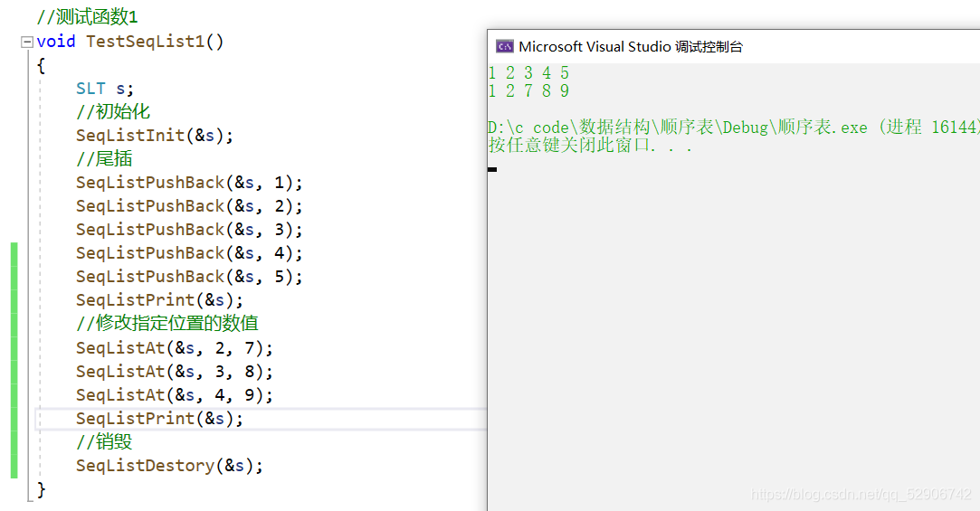Click the line 'SeqListPushBack(&s, 2);'

tap(189, 206)
